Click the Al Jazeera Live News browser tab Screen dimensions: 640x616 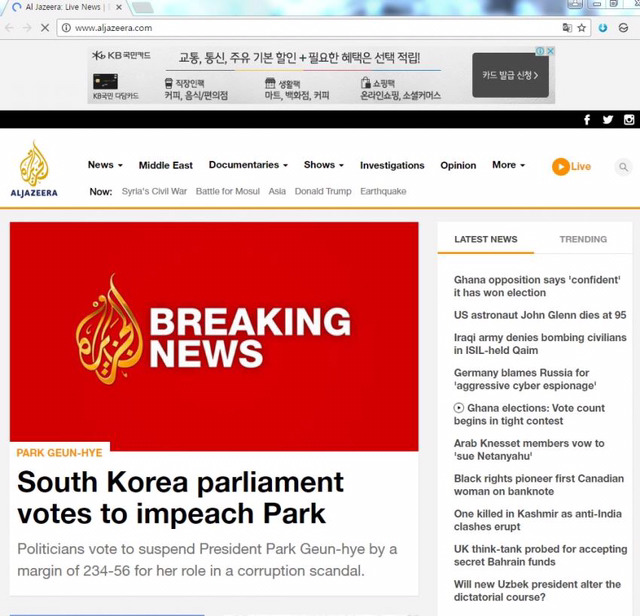tap(63, 7)
